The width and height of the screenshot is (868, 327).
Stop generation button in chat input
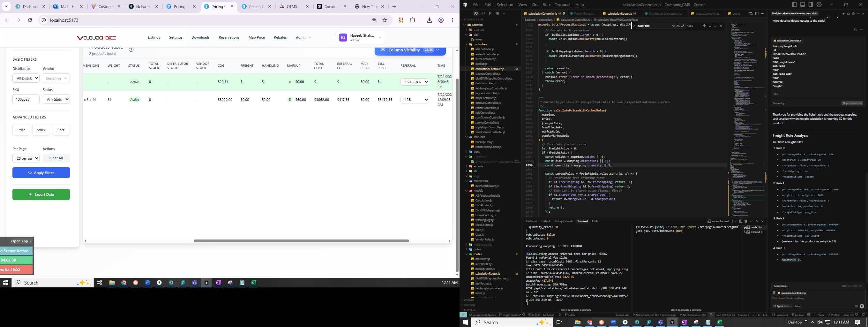tap(862, 307)
